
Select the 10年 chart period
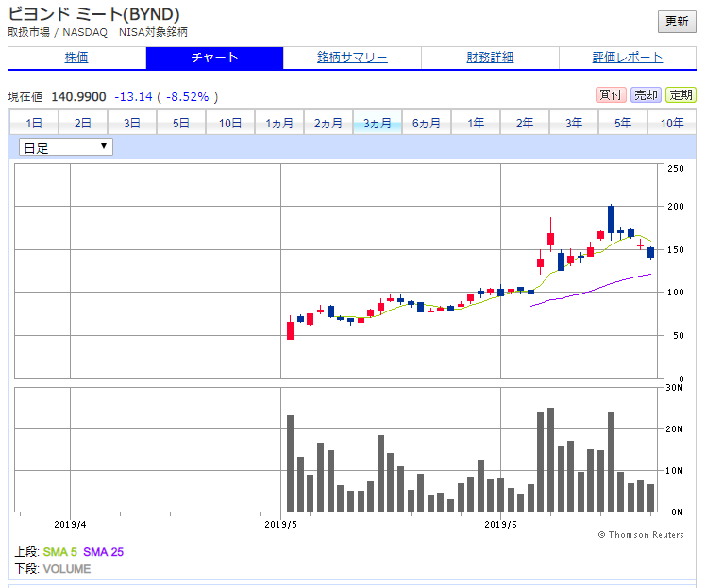pyautogui.click(x=672, y=123)
